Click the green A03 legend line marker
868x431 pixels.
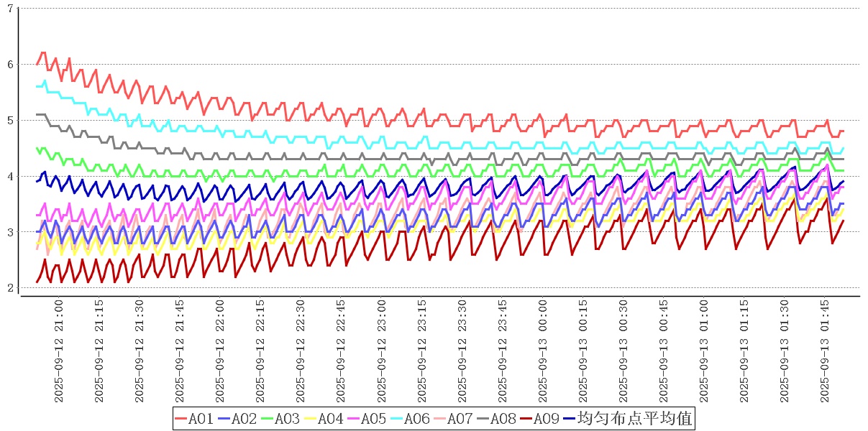click(x=268, y=419)
